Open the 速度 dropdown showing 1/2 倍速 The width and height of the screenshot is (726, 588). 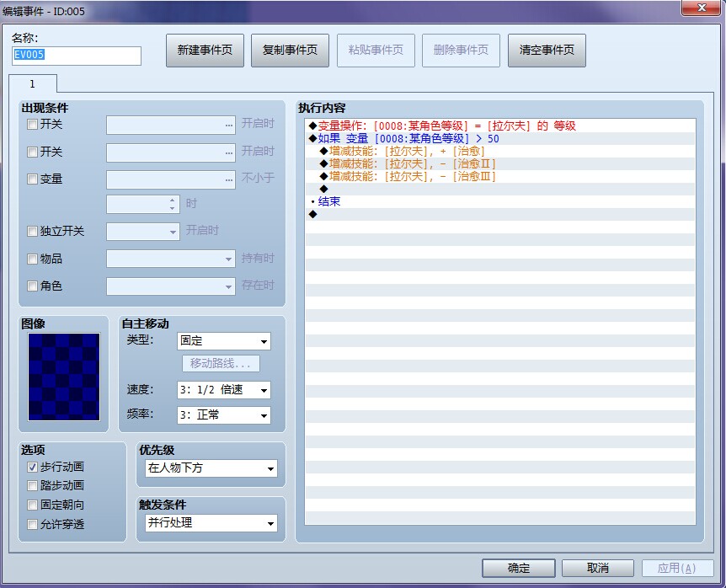pos(224,390)
